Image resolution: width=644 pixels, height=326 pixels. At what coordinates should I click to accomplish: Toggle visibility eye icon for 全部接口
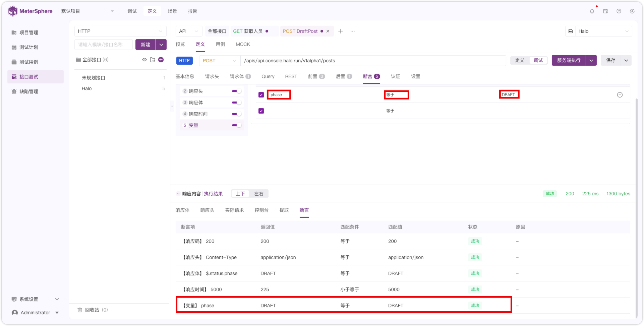pyautogui.click(x=144, y=60)
